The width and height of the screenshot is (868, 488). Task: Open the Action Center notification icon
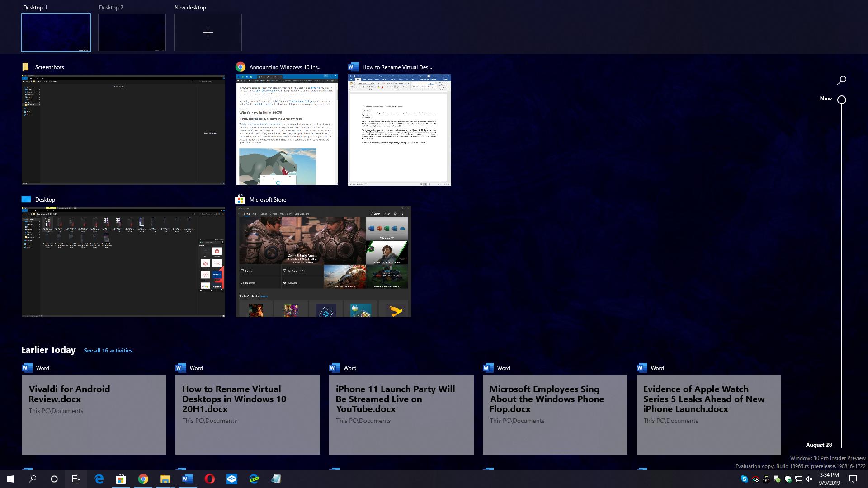point(853,479)
